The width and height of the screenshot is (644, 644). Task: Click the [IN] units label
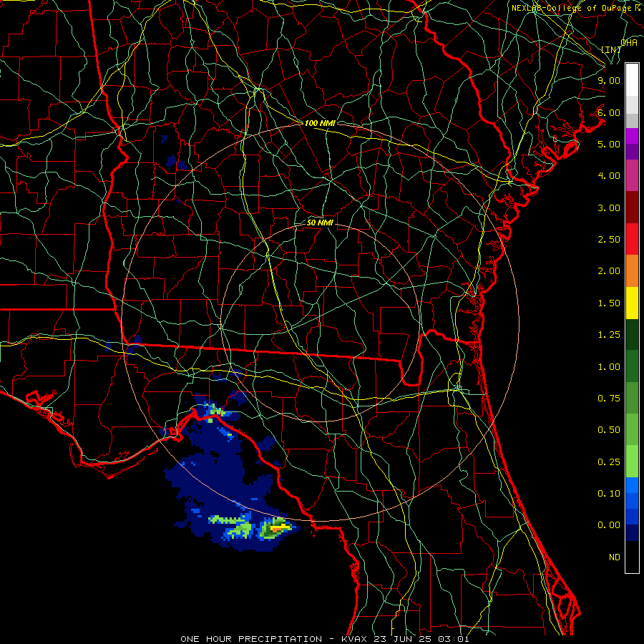tap(611, 49)
